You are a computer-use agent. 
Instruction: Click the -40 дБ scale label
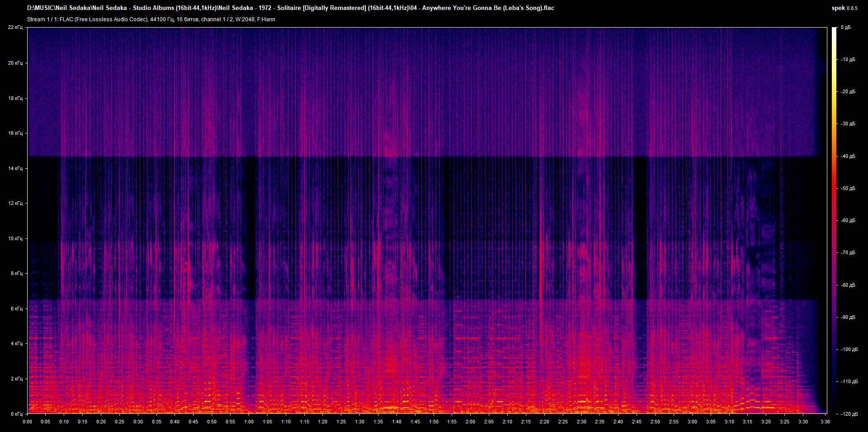point(848,157)
